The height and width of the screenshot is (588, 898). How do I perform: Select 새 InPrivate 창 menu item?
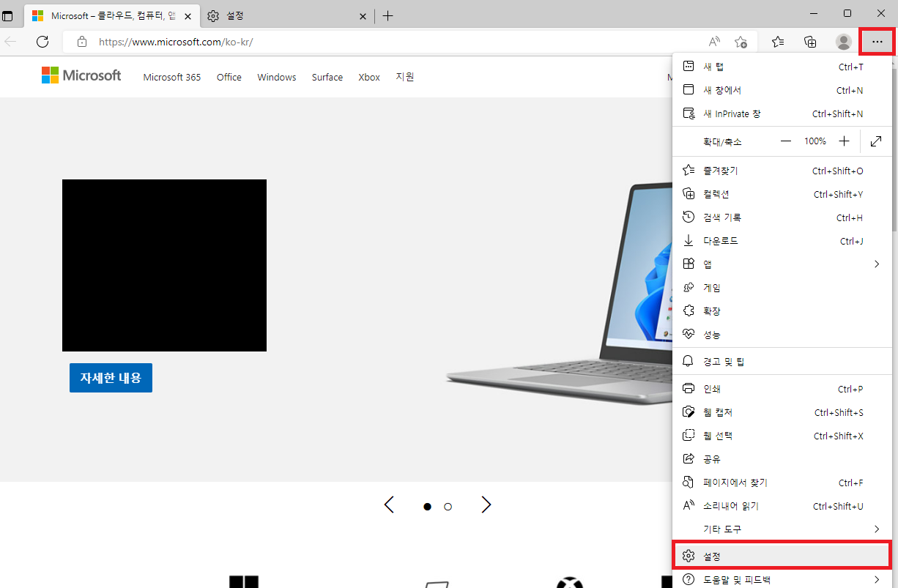pyautogui.click(x=782, y=113)
